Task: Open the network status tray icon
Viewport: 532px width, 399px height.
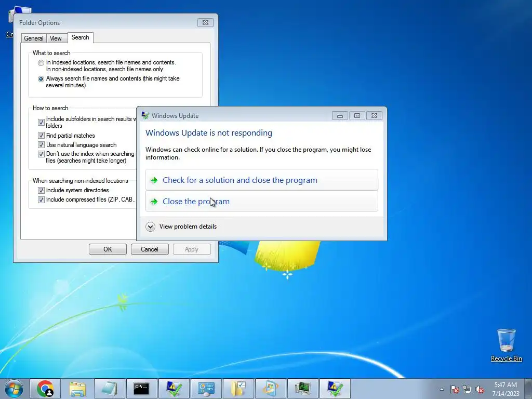Action: point(467,389)
